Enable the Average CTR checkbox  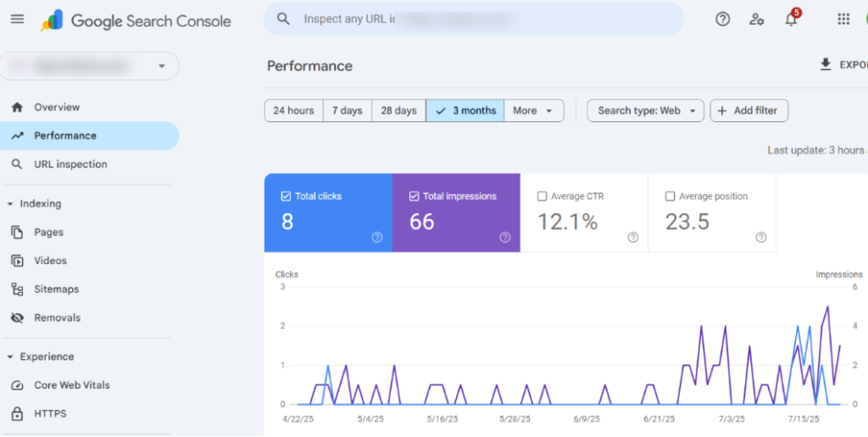point(542,196)
